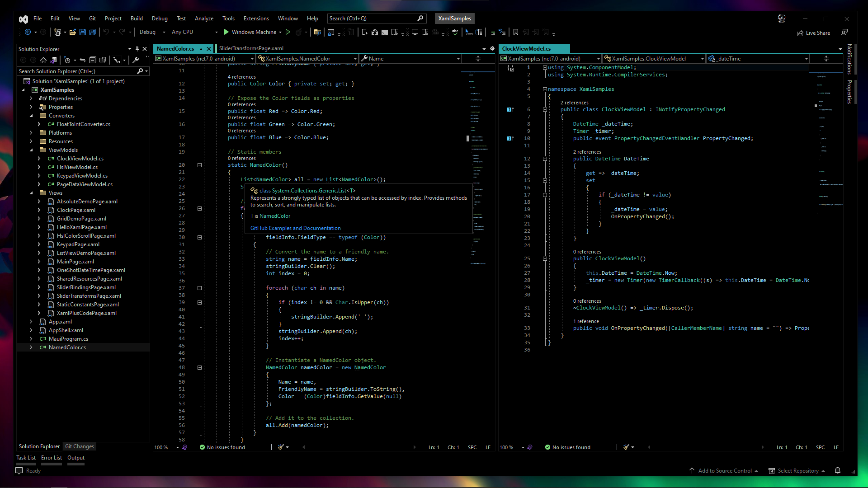This screenshot has width=868, height=488.
Task: Click the Save All toolbar icon
Action: tap(92, 32)
